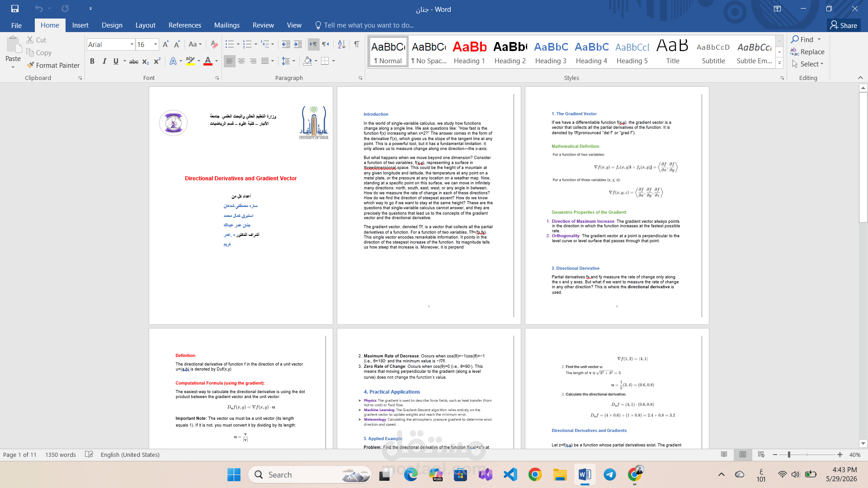Toggle show paragraph marks

357,44
